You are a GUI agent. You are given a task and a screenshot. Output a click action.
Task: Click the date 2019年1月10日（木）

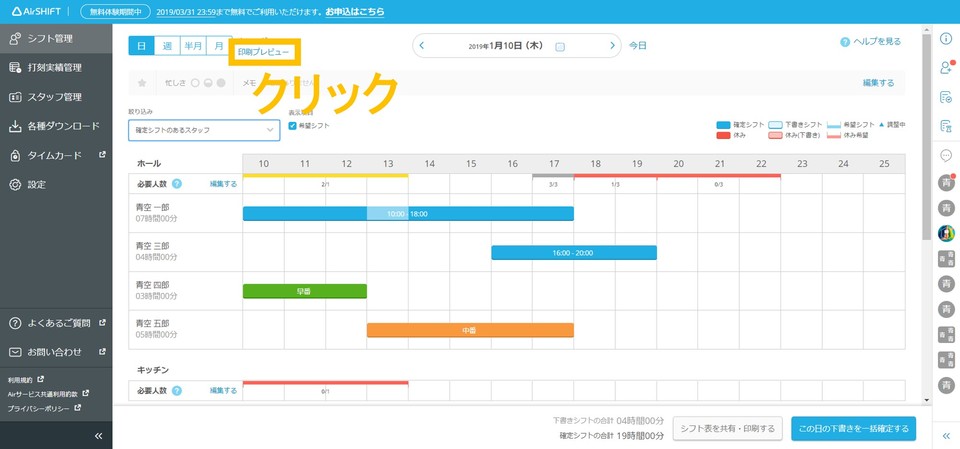[x=506, y=46]
